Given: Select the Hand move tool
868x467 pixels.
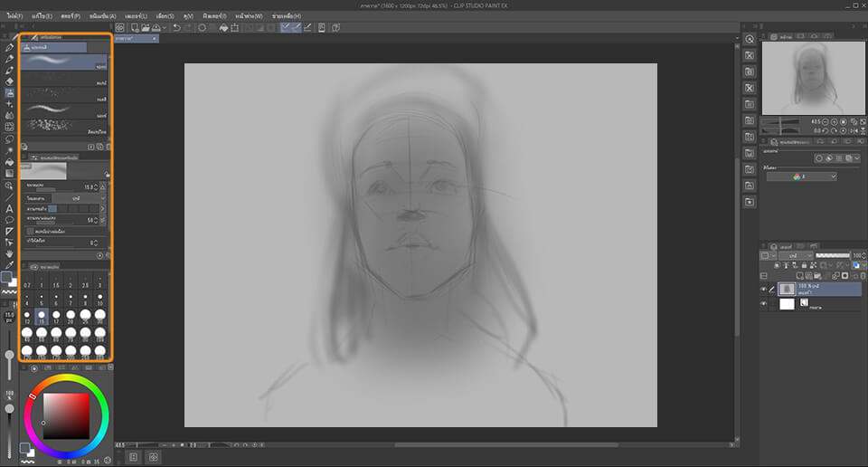Looking at the screenshot, I should tap(9, 254).
